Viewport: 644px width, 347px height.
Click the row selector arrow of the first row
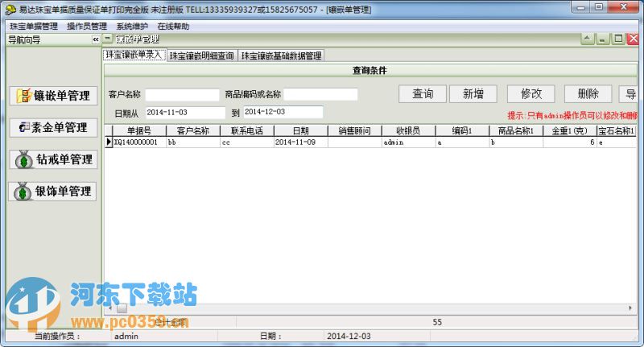[x=109, y=143]
